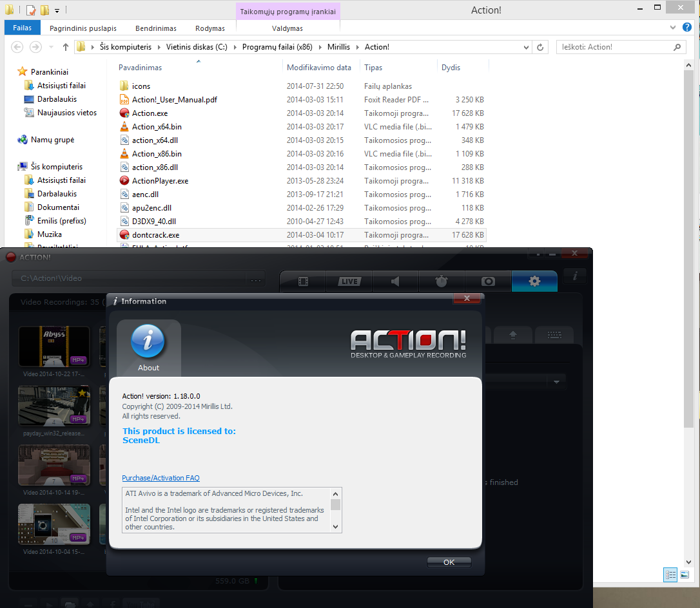Sort files by the Dydis column
This screenshot has height=608, width=700.
pyautogui.click(x=451, y=68)
